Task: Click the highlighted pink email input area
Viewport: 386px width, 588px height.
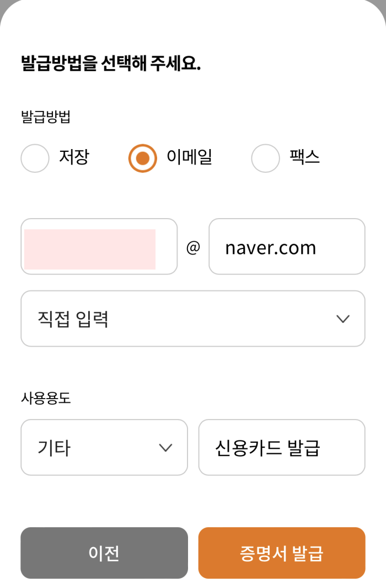Action: (89, 247)
